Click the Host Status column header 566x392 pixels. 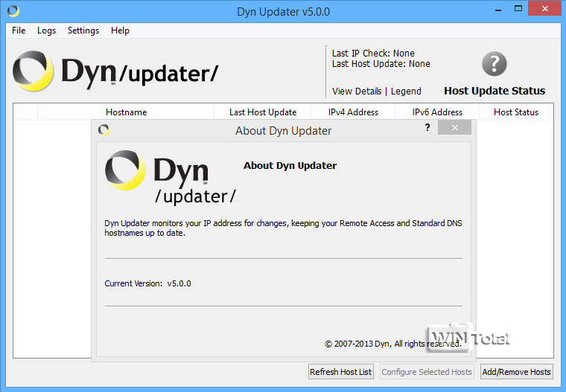pyautogui.click(x=516, y=112)
